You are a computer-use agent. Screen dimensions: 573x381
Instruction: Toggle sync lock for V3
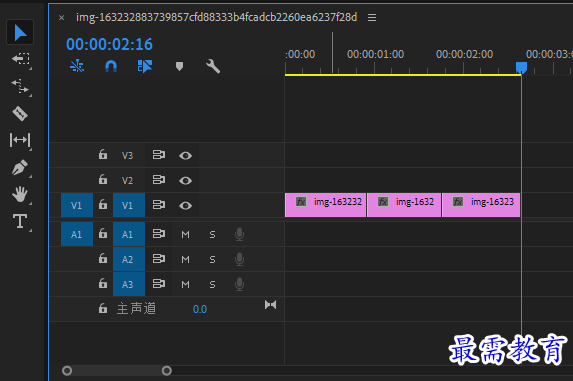point(159,155)
